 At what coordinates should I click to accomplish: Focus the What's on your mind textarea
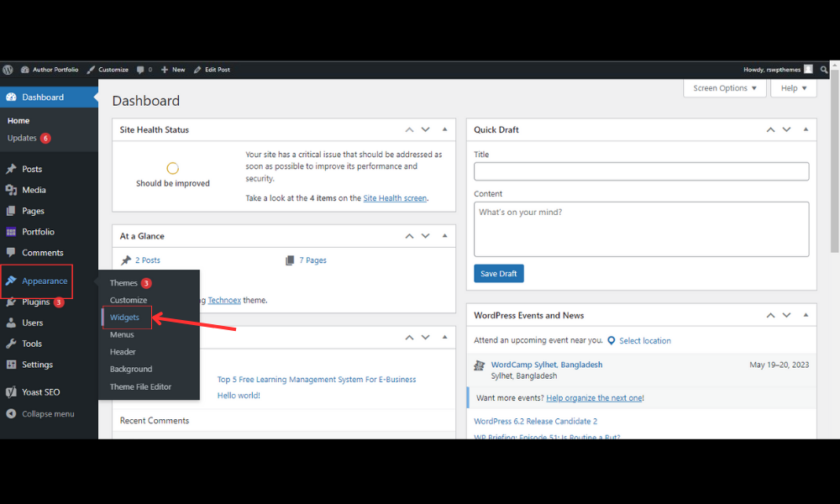point(641,229)
